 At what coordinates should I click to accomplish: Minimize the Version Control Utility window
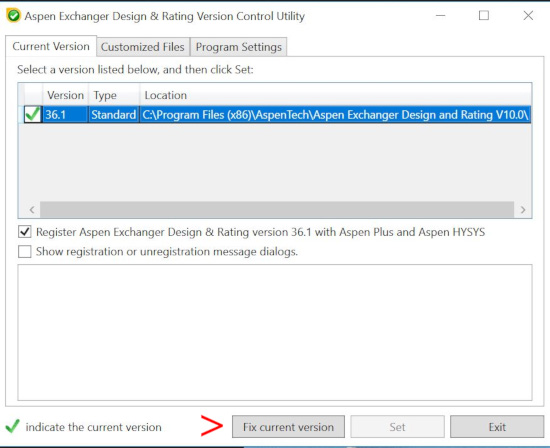pos(441,15)
